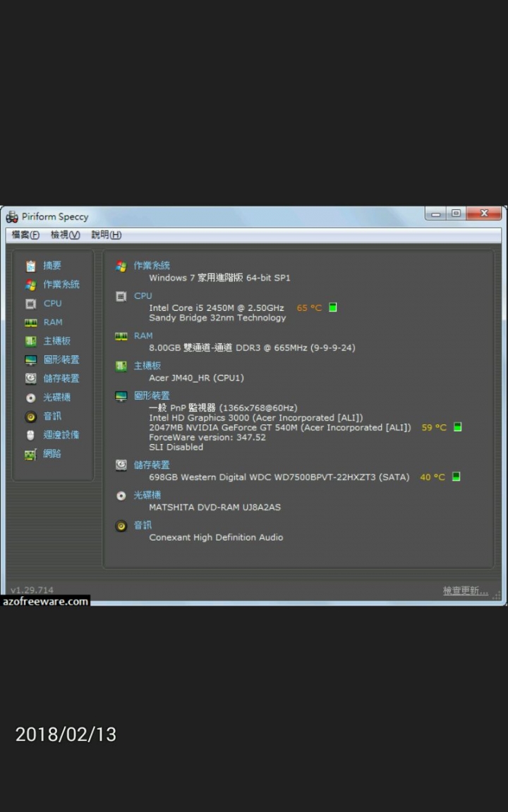The height and width of the screenshot is (812, 508).
Task: Click the 8.00GB DDR3 @ 665MHz line
Action: (253, 348)
